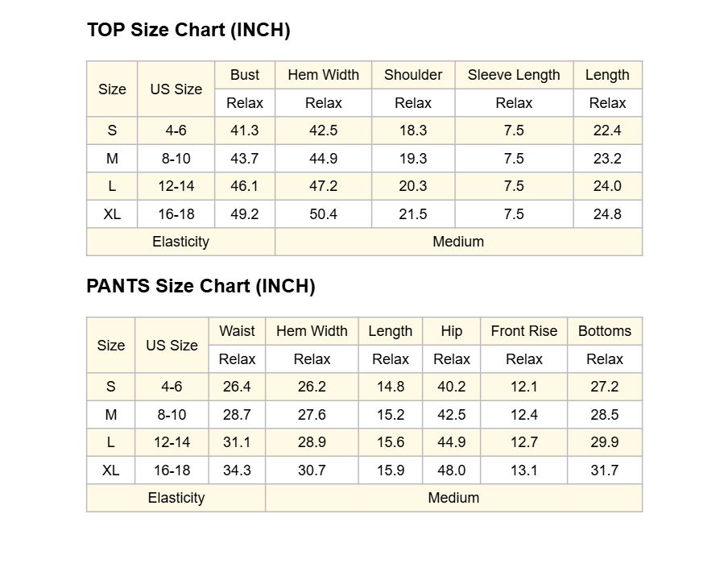Viewport: 728px width, 576px height.
Task: Click the Bottoms column header
Action: [x=605, y=331]
